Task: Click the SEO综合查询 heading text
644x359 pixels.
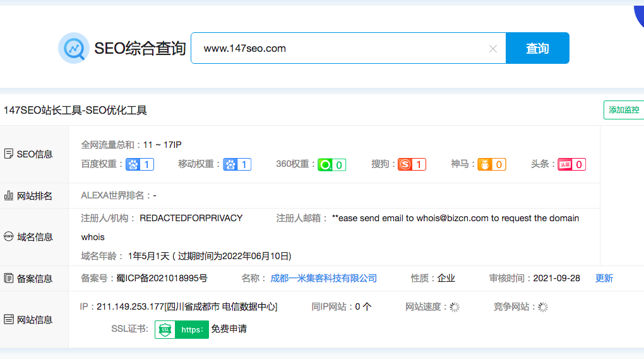Action: [x=140, y=48]
